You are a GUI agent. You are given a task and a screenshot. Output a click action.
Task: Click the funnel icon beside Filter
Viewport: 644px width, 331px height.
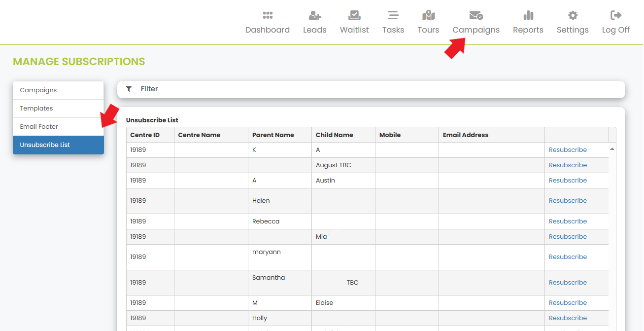click(x=129, y=89)
